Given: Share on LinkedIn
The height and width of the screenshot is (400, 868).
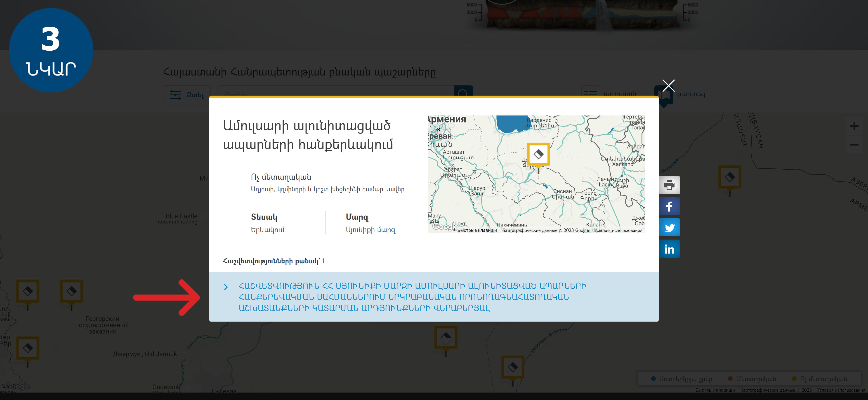Looking at the screenshot, I should point(669,249).
